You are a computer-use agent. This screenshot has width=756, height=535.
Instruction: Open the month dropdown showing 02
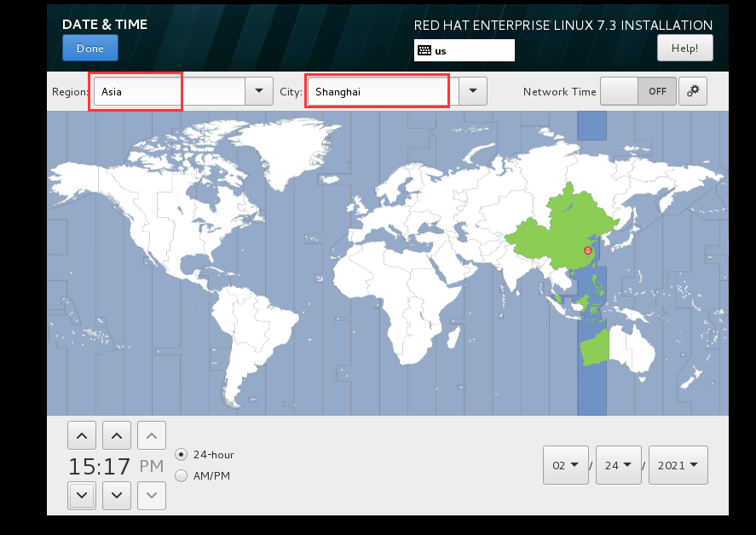pos(566,465)
